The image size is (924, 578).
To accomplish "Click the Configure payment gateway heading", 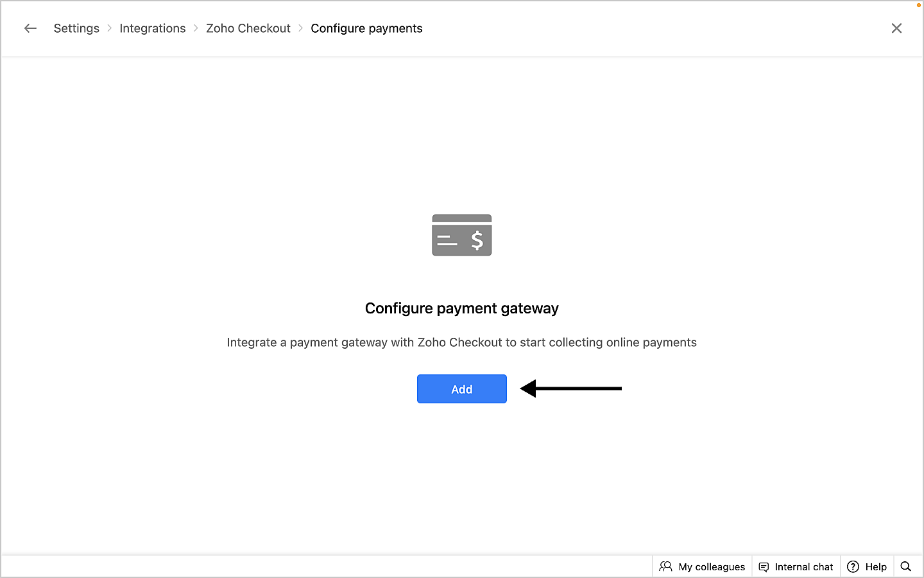I will click(462, 308).
